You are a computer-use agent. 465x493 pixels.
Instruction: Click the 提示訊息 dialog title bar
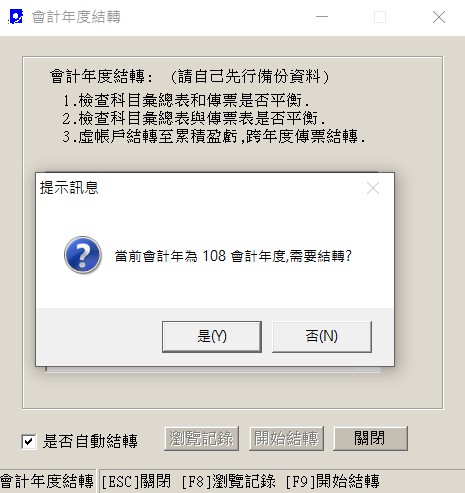(x=200, y=188)
